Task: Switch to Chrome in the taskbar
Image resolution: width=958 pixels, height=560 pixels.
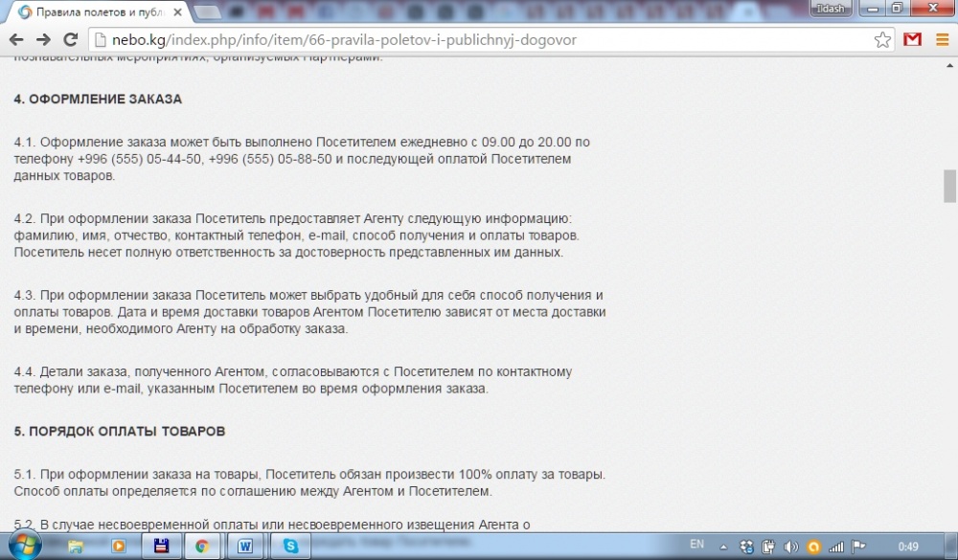Action: point(202,546)
